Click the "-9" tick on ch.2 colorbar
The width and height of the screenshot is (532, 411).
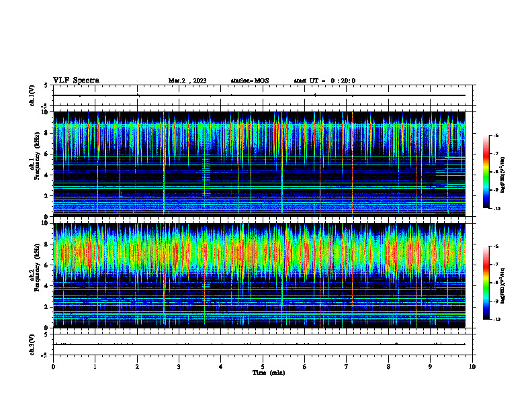(x=496, y=301)
